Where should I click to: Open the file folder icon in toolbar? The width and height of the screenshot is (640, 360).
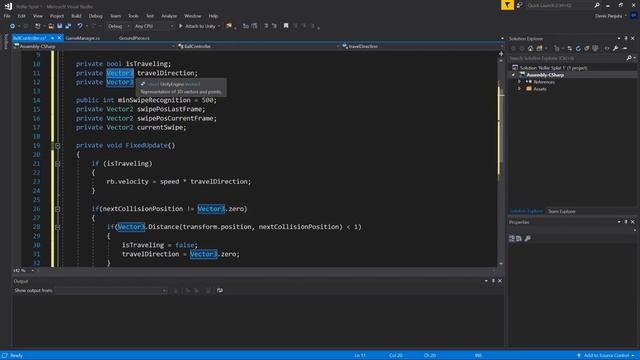click(x=51, y=26)
